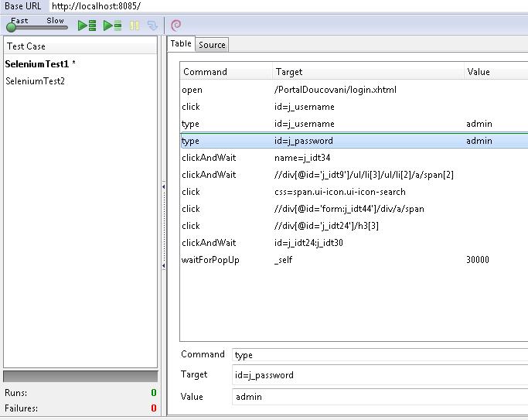Click the Target column header

[368, 72]
